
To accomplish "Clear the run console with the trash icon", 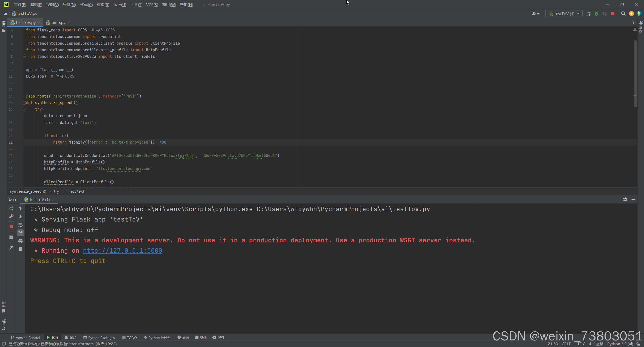I will 20,249.
